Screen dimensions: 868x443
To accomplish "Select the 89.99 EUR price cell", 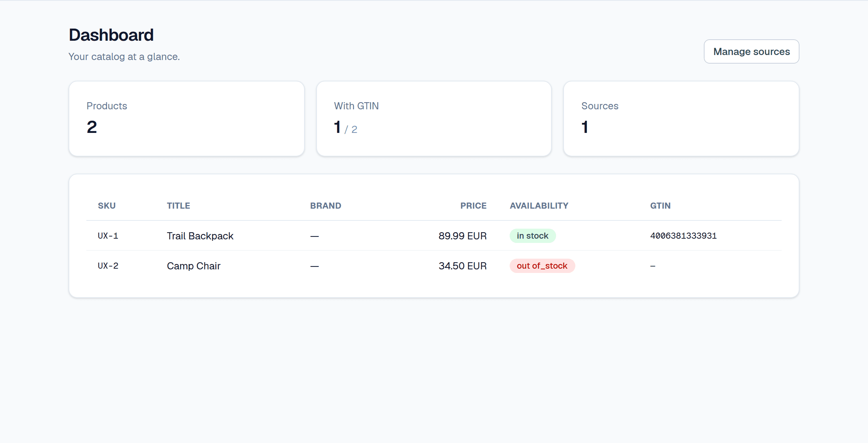I will click(463, 236).
